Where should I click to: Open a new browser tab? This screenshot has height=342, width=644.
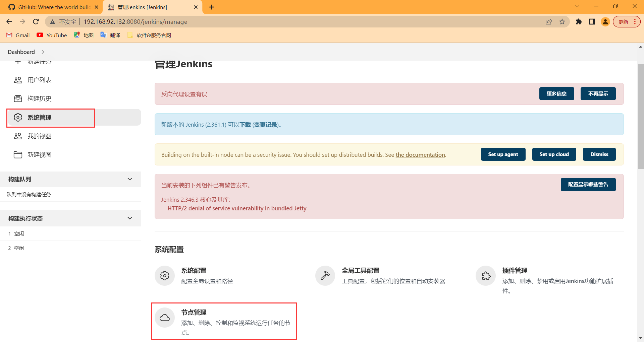[212, 7]
